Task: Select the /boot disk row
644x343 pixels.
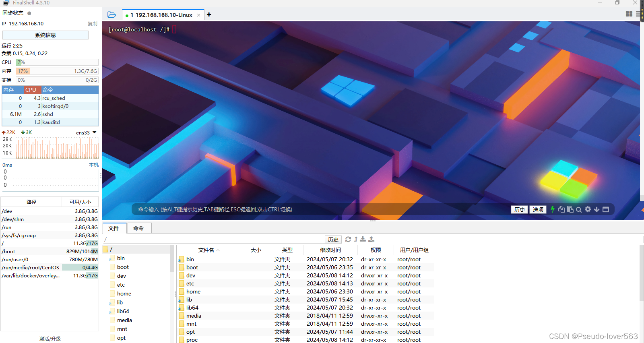Action: click(50, 252)
